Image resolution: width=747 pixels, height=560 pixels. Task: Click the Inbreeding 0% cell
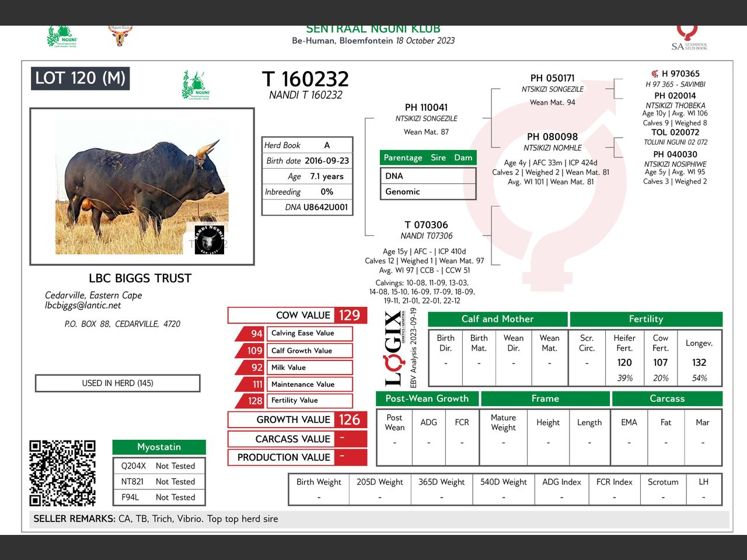[308, 191]
